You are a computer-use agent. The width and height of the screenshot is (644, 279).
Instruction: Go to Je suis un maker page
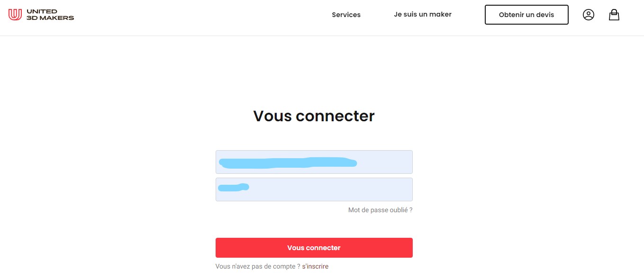[422, 15]
